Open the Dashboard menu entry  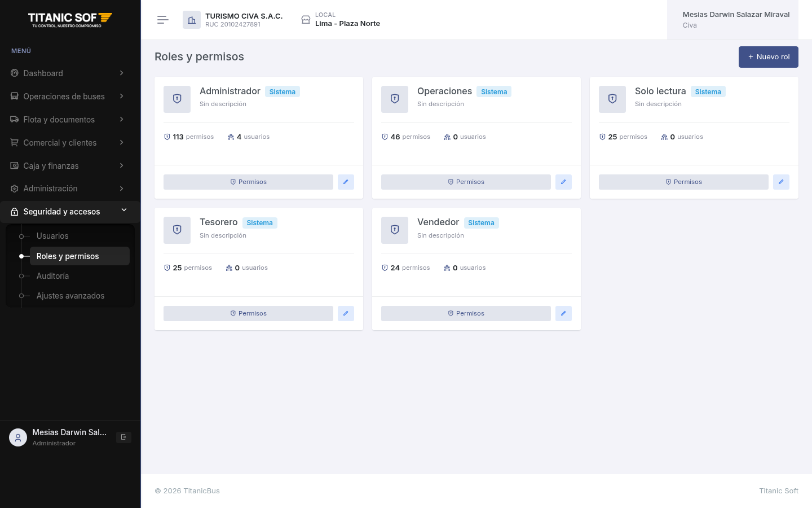tap(70, 73)
